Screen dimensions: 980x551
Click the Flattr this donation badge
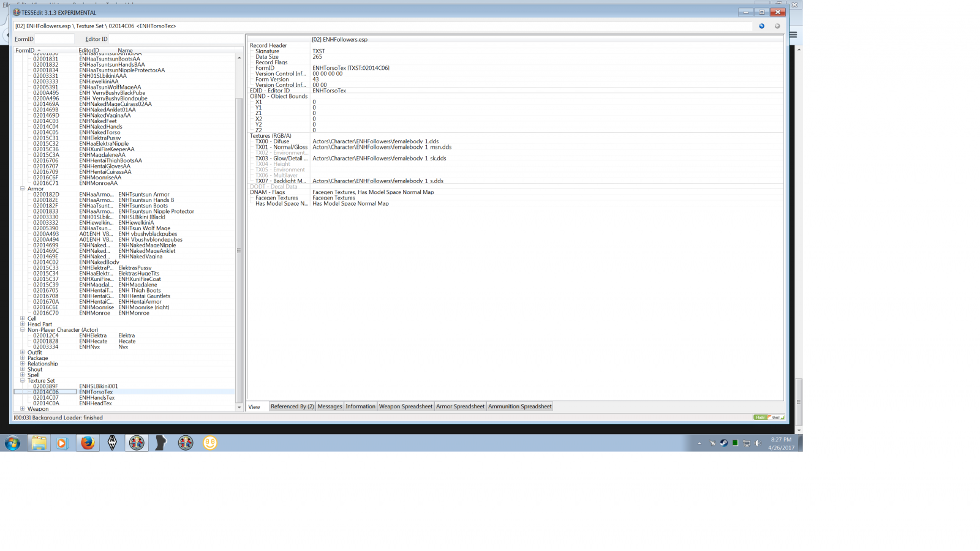pyautogui.click(x=769, y=418)
